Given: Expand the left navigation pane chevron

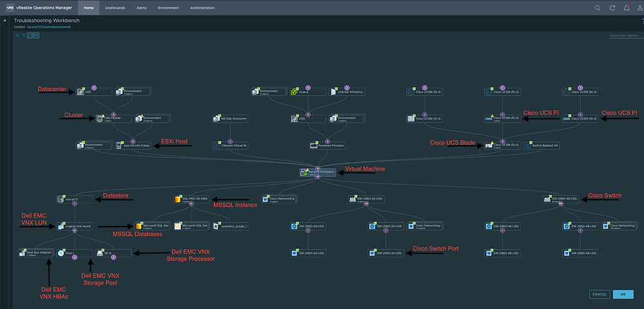Looking at the screenshot, I should pos(4,19).
